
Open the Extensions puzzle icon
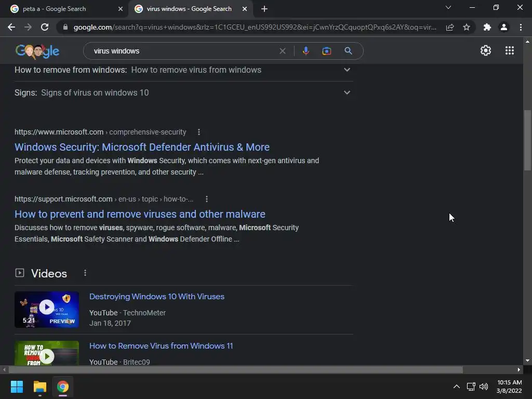487,27
